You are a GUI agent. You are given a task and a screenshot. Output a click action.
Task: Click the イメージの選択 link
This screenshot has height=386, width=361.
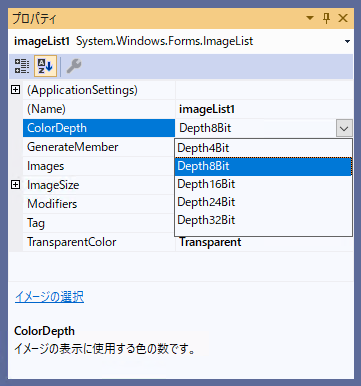point(49,297)
